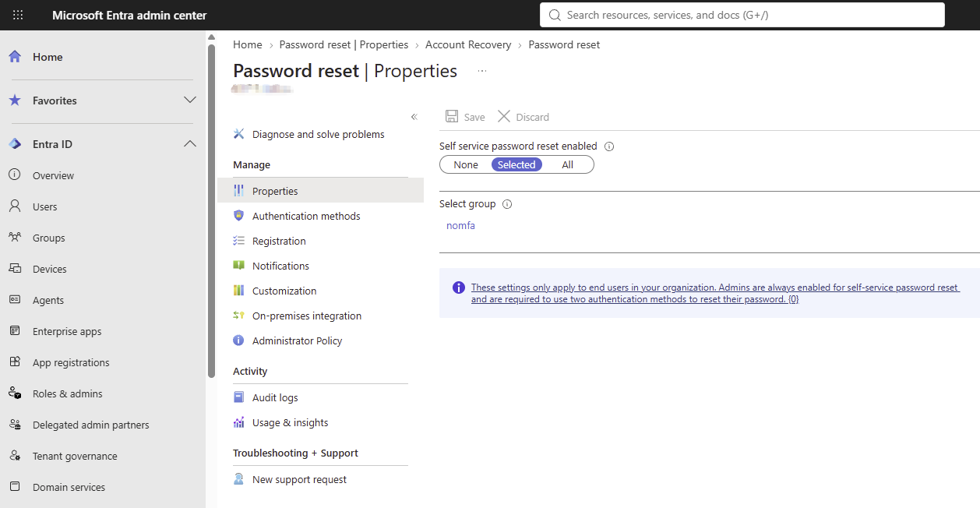Viewport: 980px width, 508px height.
Task: Click the search resources input field
Action: pyautogui.click(x=742, y=15)
